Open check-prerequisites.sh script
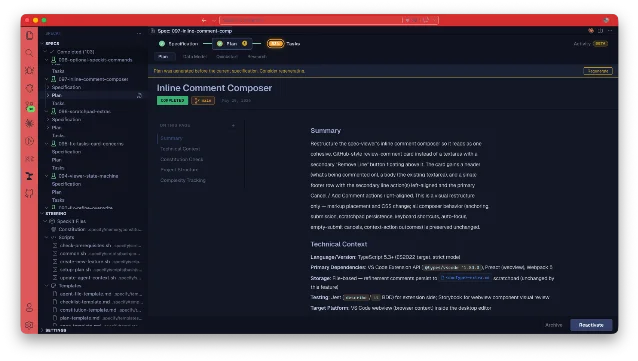 (x=98, y=245)
